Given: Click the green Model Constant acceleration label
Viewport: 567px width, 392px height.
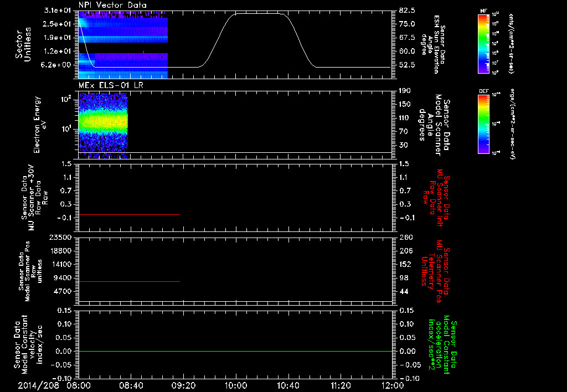Looking at the screenshot, I should [442, 345].
